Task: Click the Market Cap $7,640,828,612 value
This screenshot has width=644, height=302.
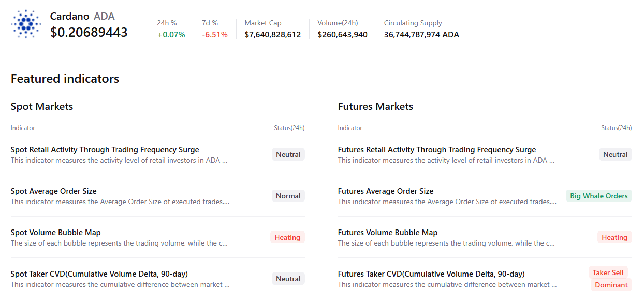Action: [x=273, y=35]
